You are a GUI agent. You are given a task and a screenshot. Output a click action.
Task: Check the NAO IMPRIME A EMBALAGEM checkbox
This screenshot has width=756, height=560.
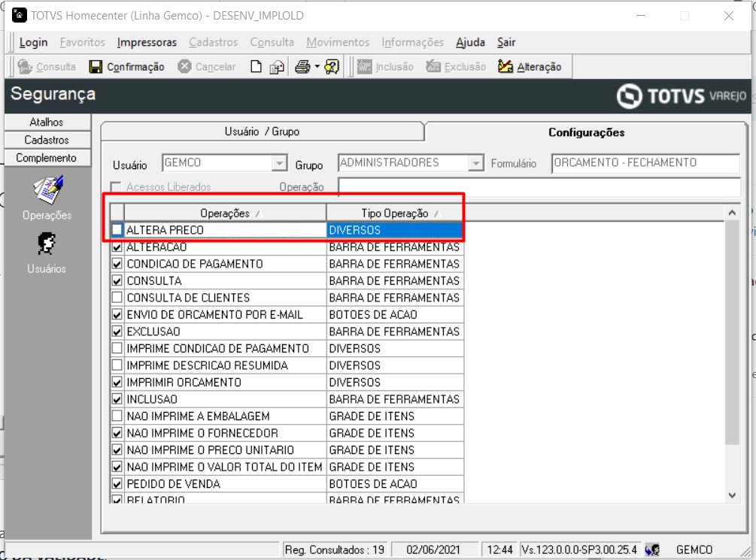pyautogui.click(x=117, y=416)
